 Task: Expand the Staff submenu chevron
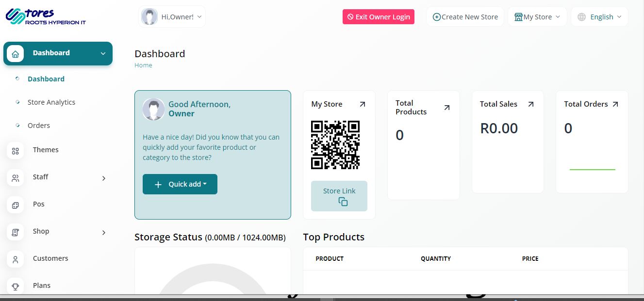(103, 178)
